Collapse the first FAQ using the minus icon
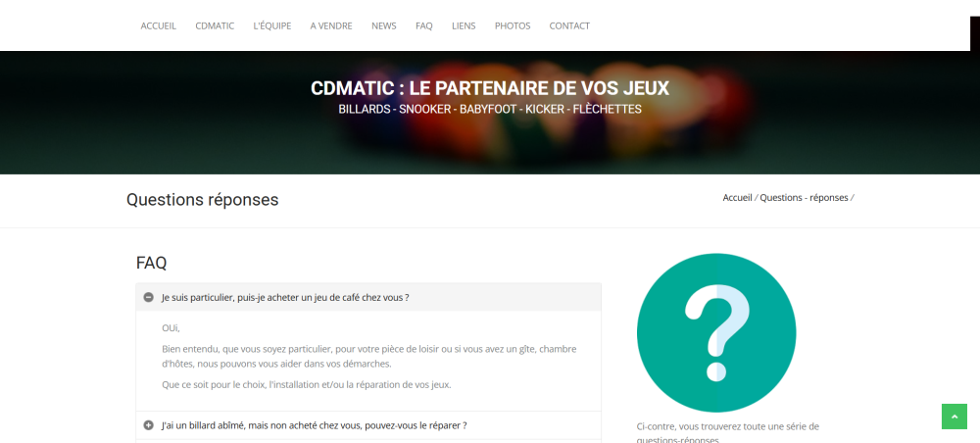 [x=149, y=297]
